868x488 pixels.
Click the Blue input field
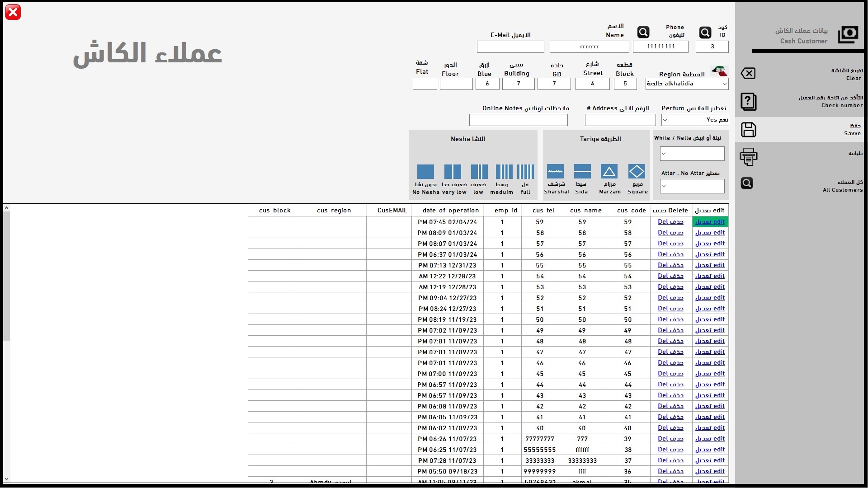487,84
